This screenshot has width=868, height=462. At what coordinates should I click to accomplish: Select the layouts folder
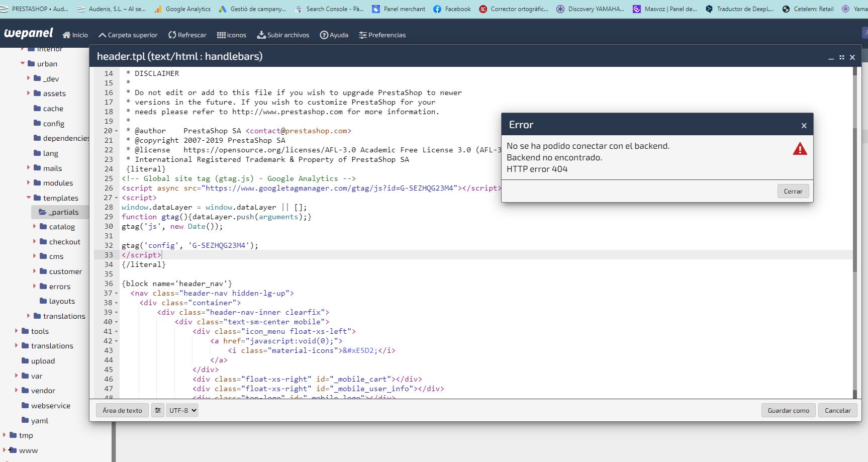[57, 301]
